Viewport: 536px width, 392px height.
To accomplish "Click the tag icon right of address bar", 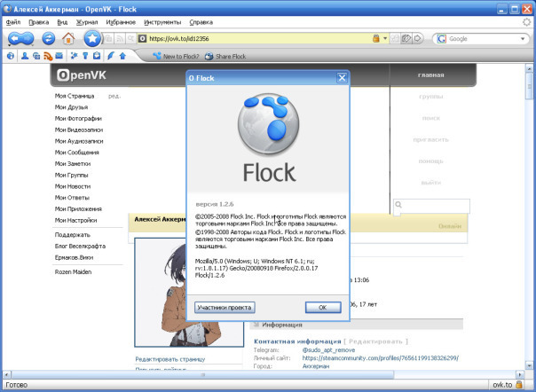I will (406, 38).
